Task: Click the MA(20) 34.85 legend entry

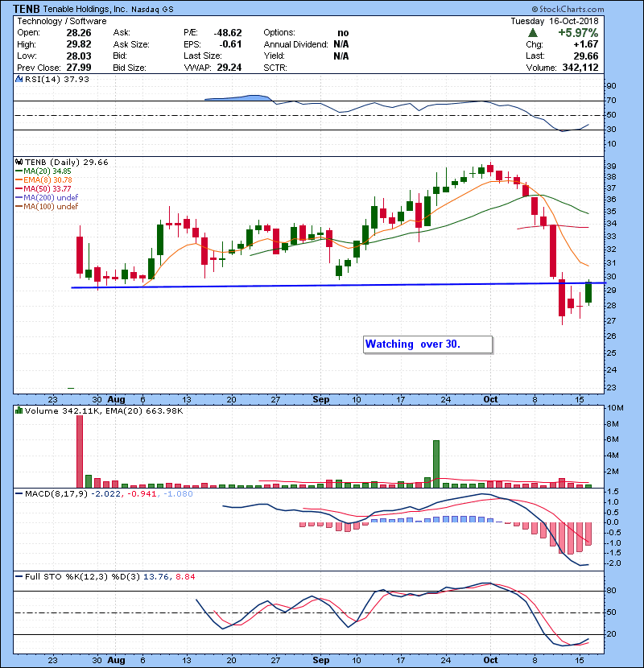Action: point(43,171)
